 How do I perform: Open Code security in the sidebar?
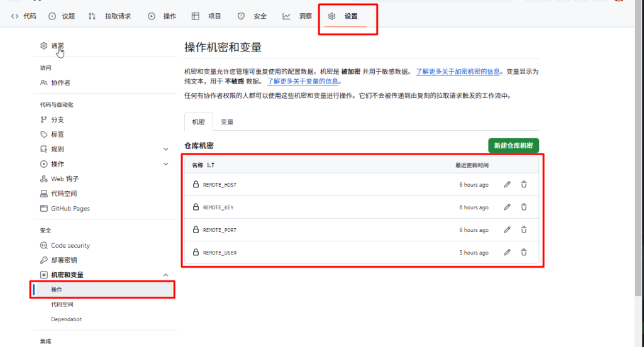pos(70,246)
